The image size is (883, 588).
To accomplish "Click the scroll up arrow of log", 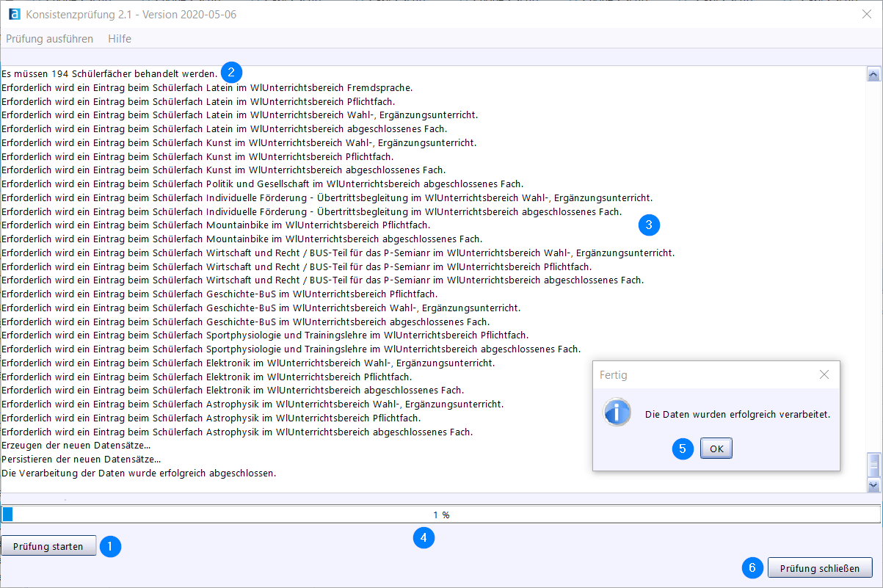I will pyautogui.click(x=873, y=73).
